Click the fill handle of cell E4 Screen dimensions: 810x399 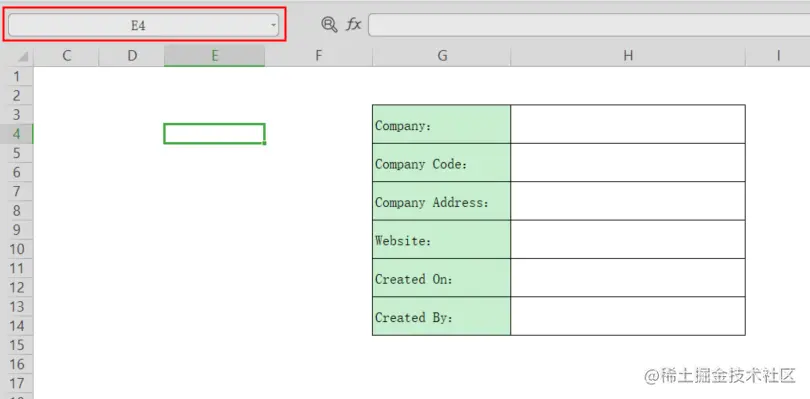264,143
